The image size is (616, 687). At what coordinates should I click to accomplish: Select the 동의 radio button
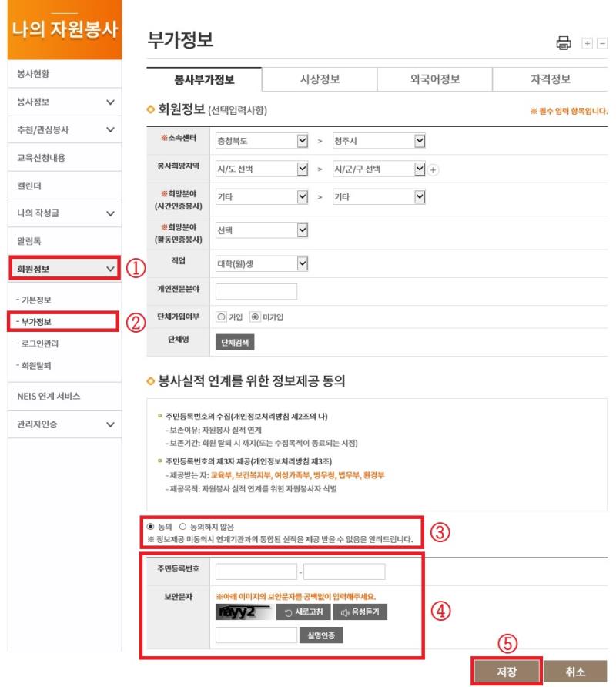pyautogui.click(x=150, y=527)
